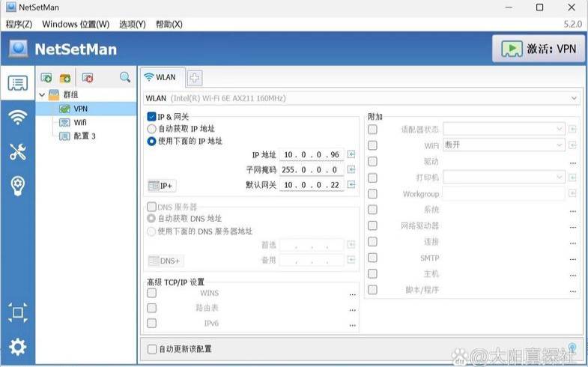
Task: Get the current printer arrow
Action: [572, 178]
